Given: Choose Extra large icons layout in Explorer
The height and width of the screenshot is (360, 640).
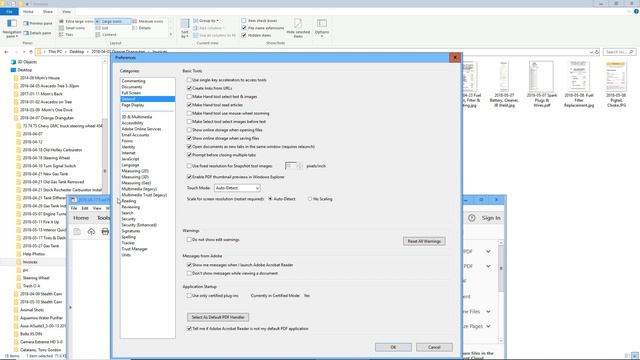Looking at the screenshot, I should [76, 21].
